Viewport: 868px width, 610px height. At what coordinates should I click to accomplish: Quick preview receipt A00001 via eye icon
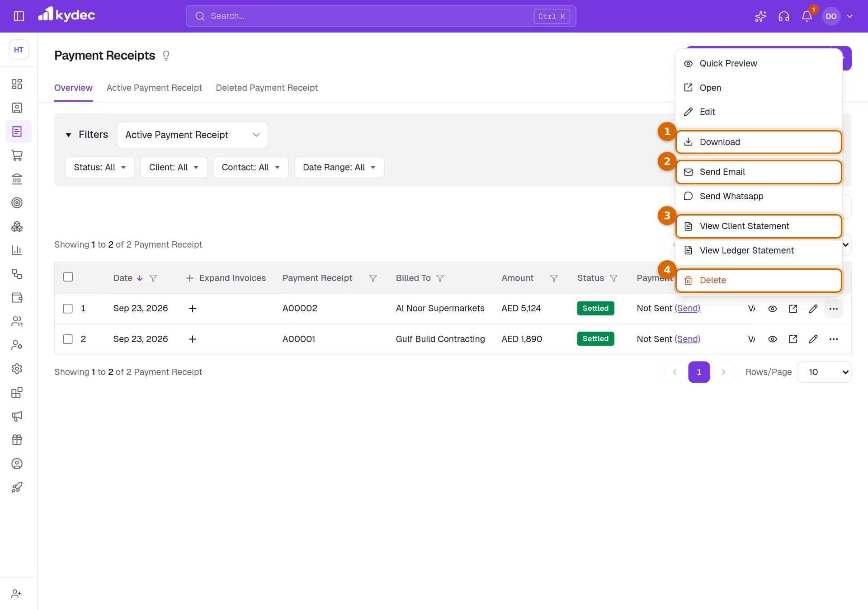tap(773, 339)
